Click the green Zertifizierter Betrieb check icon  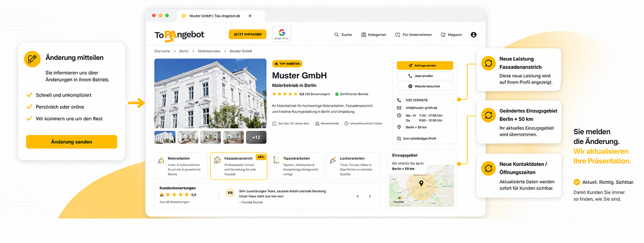pyautogui.click(x=337, y=94)
